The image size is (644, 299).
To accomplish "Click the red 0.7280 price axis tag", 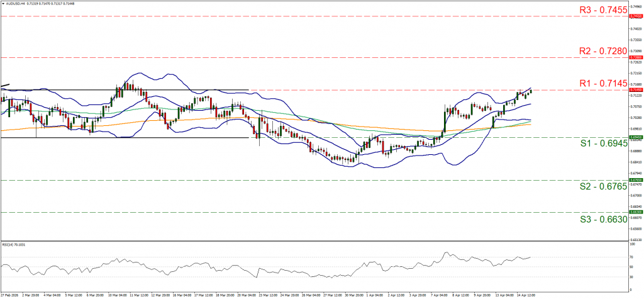I will pos(636,57).
